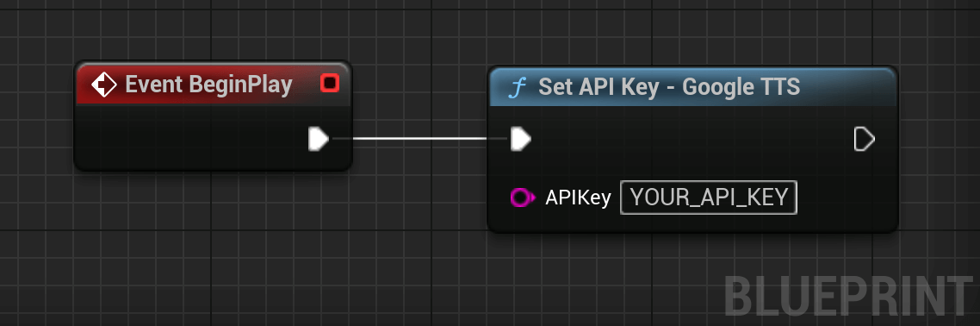The height and width of the screenshot is (326, 980).
Task: Select the Set API Key - Google TTS title
Action: 669,87
